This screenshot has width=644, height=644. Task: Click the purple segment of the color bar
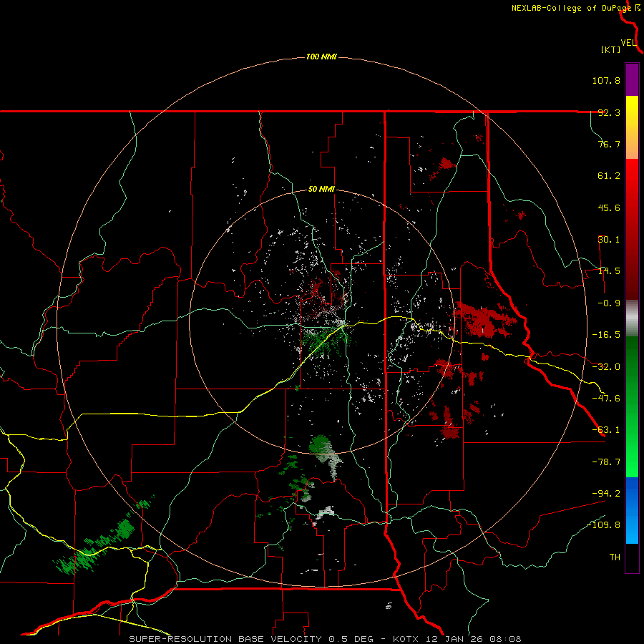click(632, 79)
